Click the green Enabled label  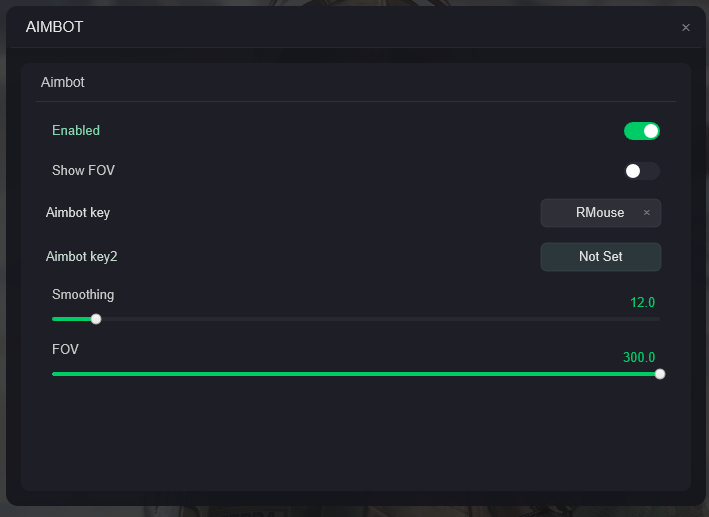pos(76,131)
